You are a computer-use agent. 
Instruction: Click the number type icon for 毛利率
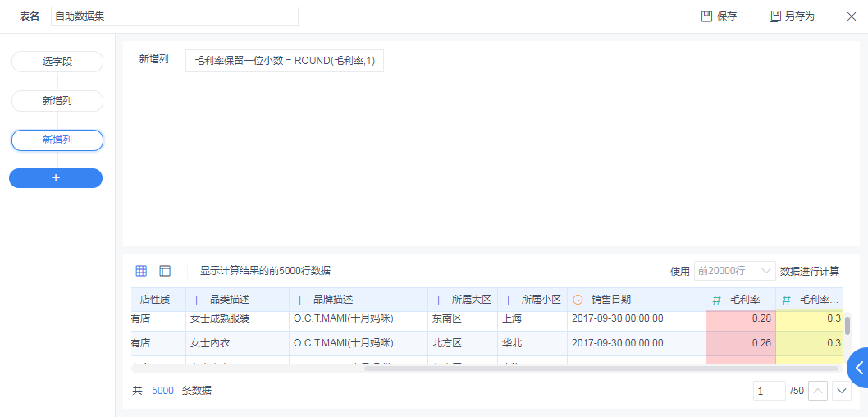click(x=717, y=300)
